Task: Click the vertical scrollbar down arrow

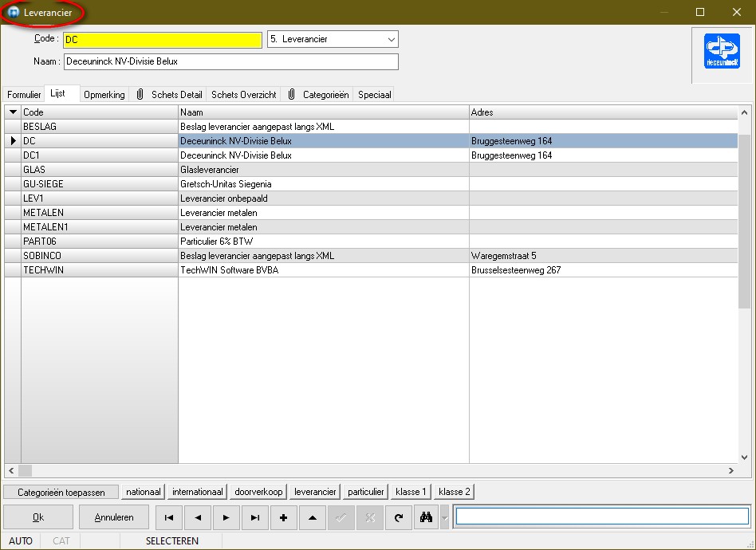Action: pyautogui.click(x=744, y=457)
